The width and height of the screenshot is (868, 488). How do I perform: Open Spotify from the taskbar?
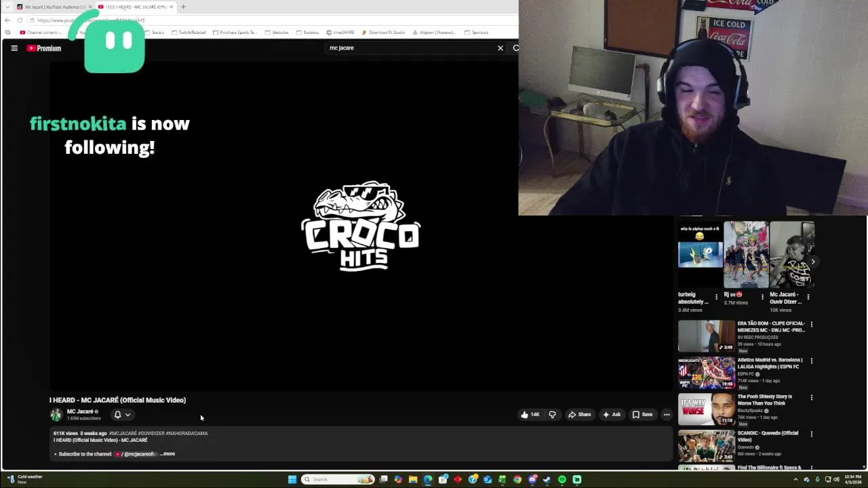(562, 479)
